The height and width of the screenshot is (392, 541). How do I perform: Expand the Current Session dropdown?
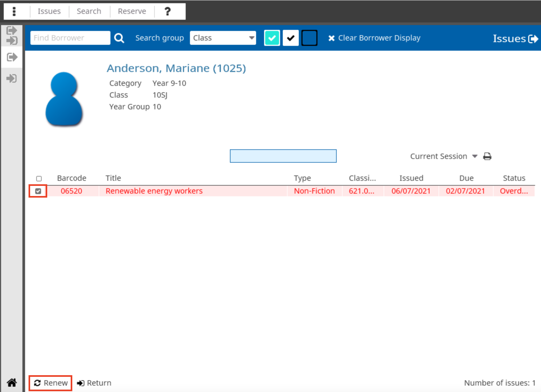444,156
